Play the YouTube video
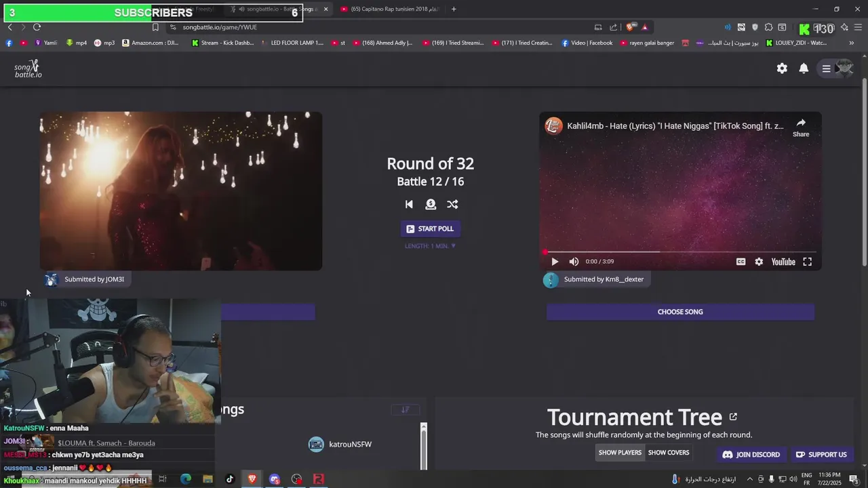 pos(555,262)
